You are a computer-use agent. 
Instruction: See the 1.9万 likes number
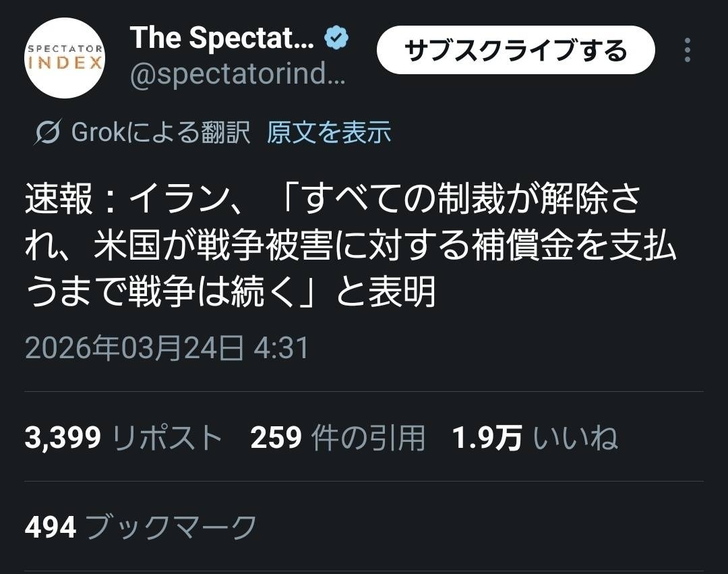(487, 438)
